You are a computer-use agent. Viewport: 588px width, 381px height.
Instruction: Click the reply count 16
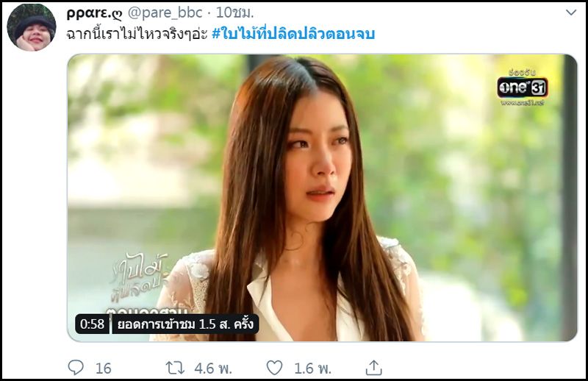click(x=103, y=368)
